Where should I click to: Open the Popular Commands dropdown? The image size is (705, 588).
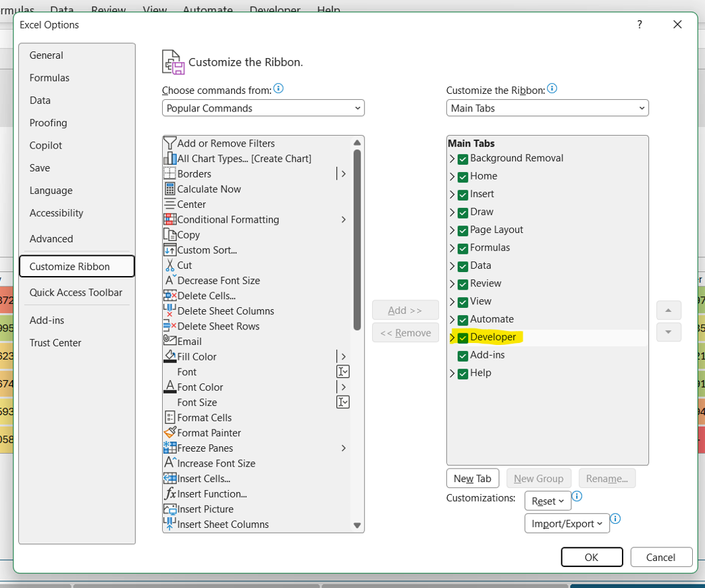[x=263, y=108]
